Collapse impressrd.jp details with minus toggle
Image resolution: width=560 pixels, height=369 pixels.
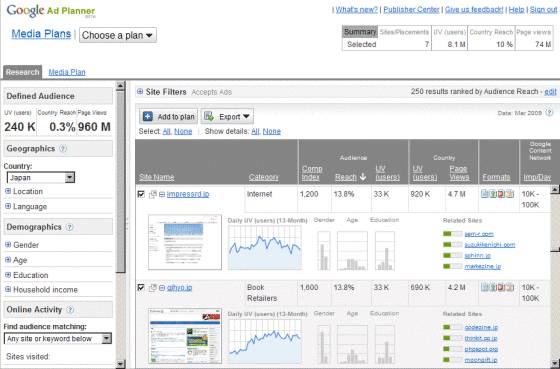click(162, 194)
